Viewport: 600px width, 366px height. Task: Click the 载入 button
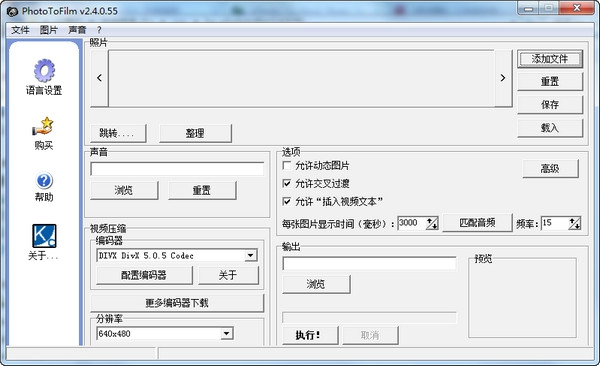tap(550, 128)
